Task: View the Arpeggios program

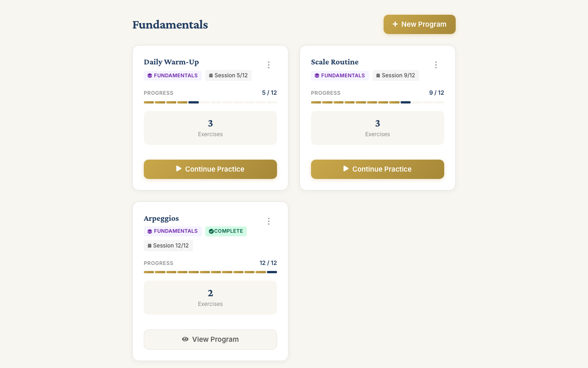Action: tap(210, 339)
